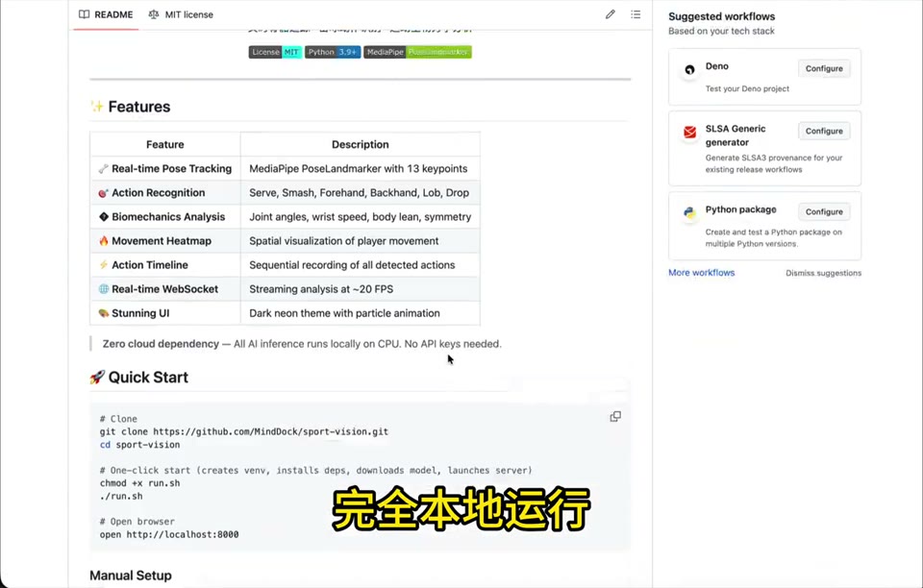Image resolution: width=923 pixels, height=588 pixels.
Task: Select the Real-time WebSocket cell
Action: 164,289
